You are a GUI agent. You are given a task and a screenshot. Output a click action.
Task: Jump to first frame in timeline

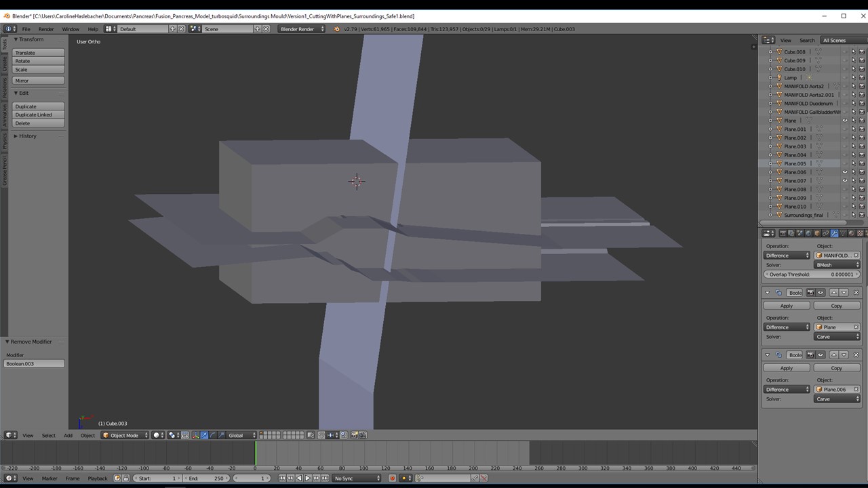[x=283, y=478]
